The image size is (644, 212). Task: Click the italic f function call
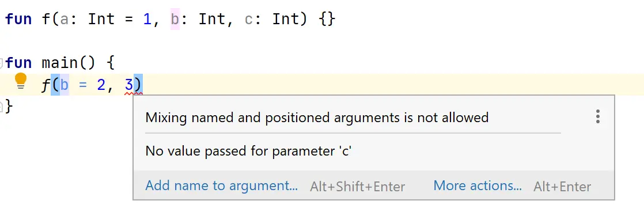46,85
